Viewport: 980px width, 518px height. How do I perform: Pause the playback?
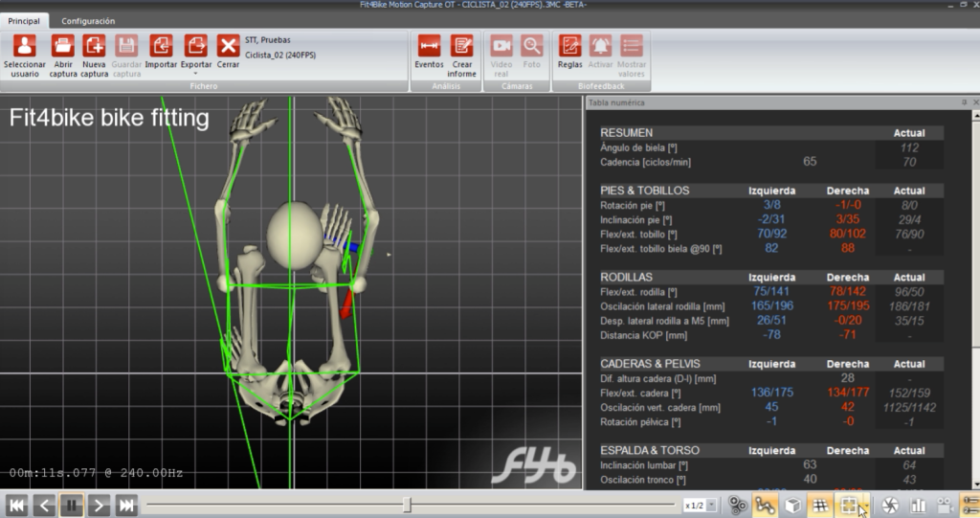pyautogui.click(x=72, y=505)
